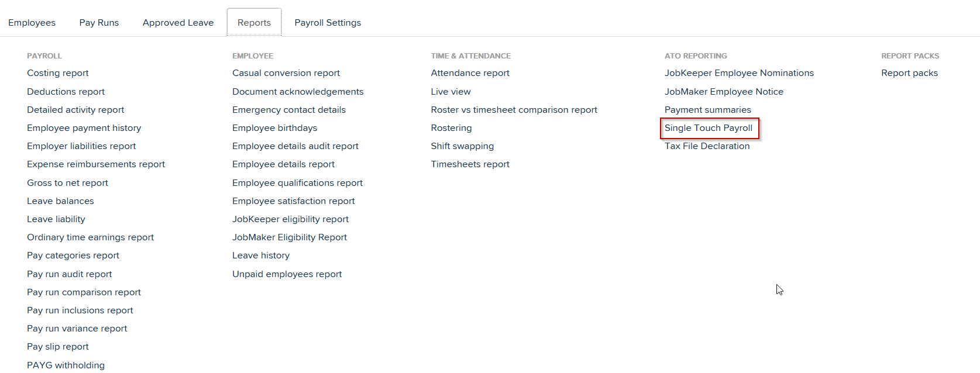This screenshot has width=980, height=373.
Task: Open the PAYG withholding report
Action: (66, 365)
